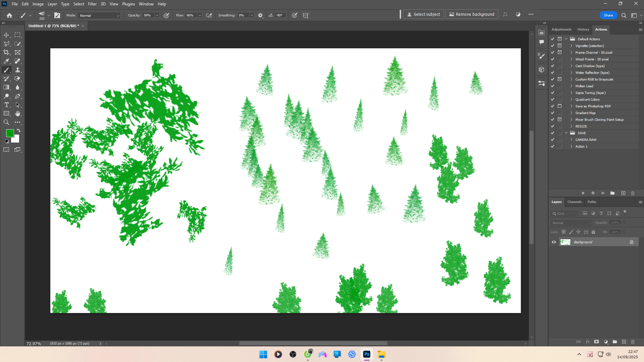The width and height of the screenshot is (644, 362).
Task: Select the Hand tool
Action: coord(17,114)
